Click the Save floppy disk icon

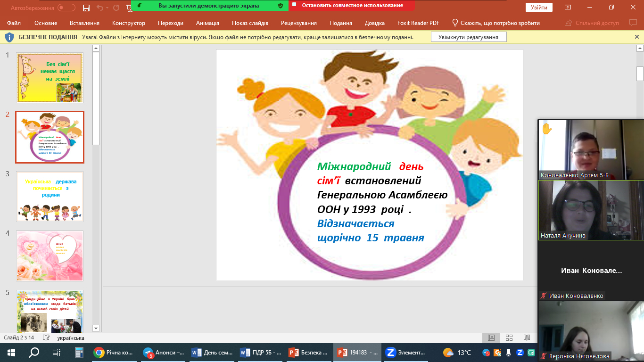click(86, 8)
